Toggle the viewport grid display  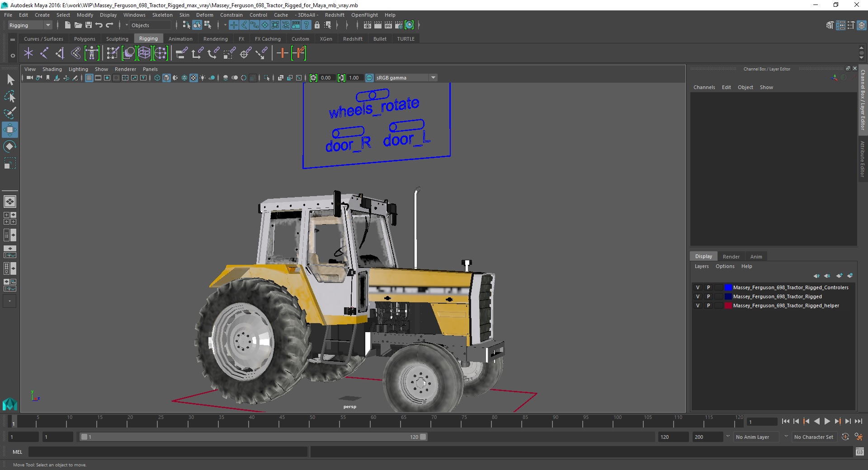[x=89, y=78]
